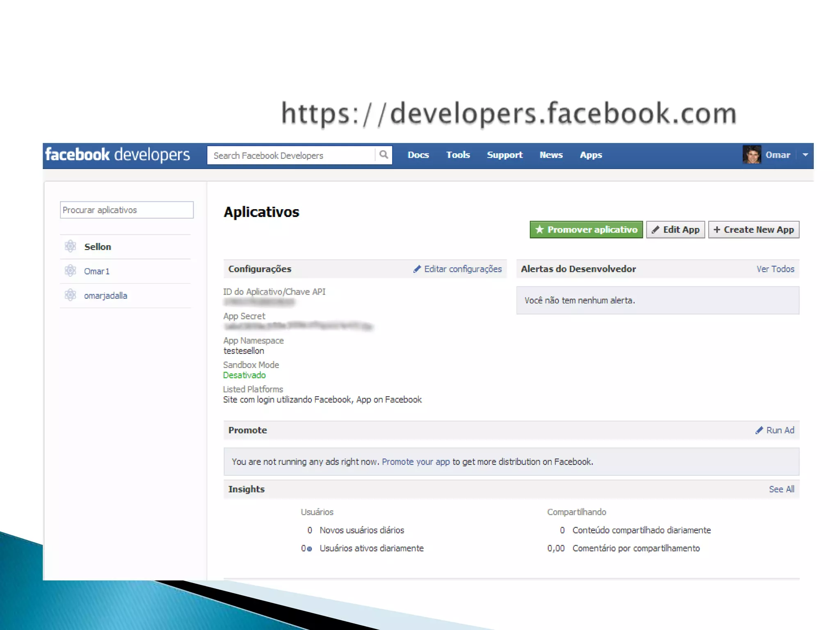The height and width of the screenshot is (630, 840).
Task: Click the facebook developers logo
Action: click(118, 155)
